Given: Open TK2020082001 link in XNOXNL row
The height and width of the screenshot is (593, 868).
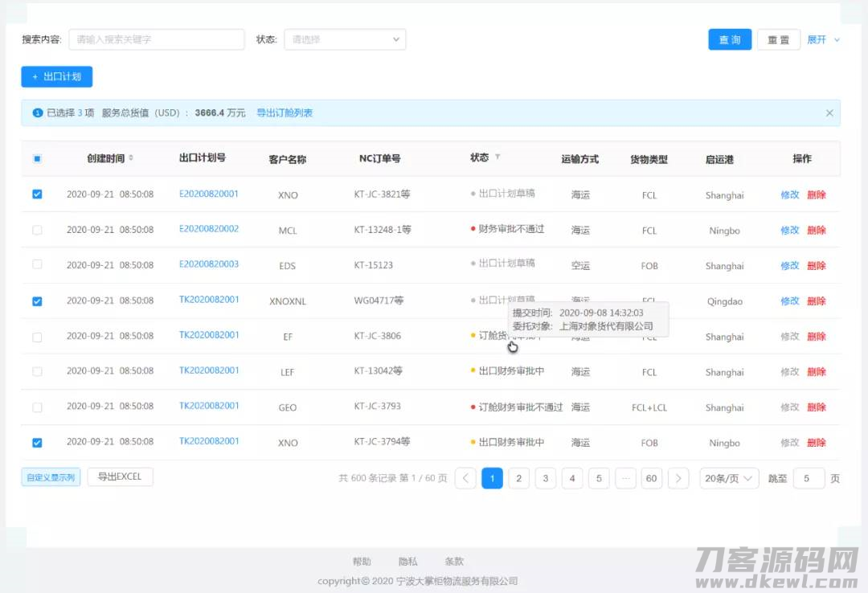Looking at the screenshot, I should coord(209,300).
